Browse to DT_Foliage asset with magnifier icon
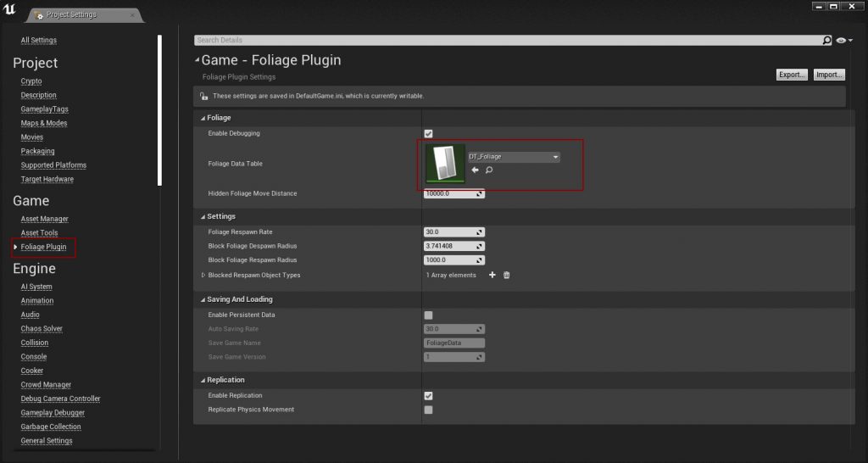Screen dimensions: 868x463 (x=489, y=170)
